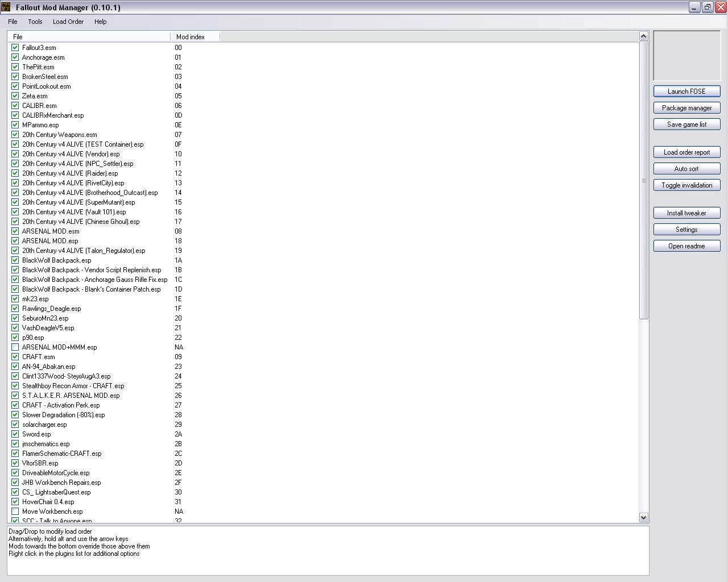The height and width of the screenshot is (582, 728).
Task: Uncheck the HoverChair 0.4.esp checkbox
Action: click(15, 502)
